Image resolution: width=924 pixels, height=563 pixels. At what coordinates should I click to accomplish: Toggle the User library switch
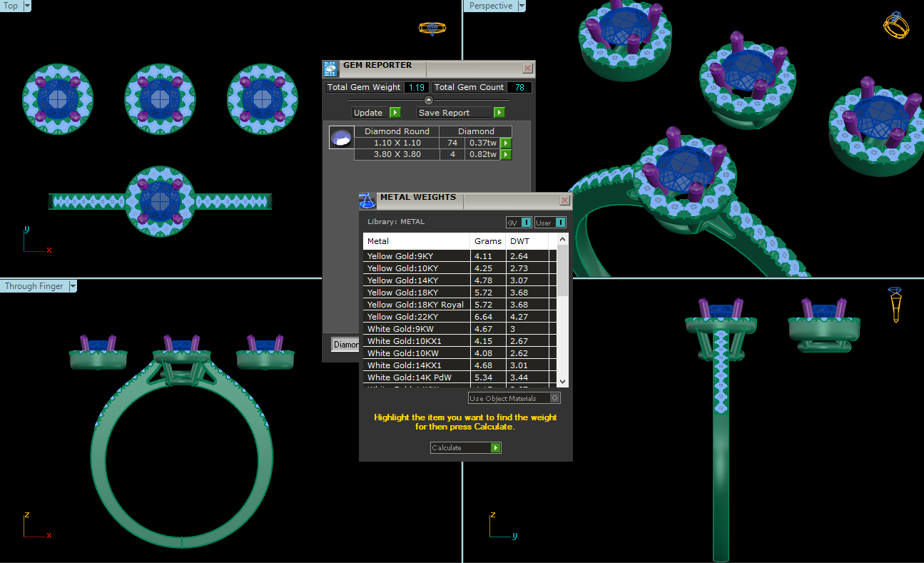[x=559, y=223]
